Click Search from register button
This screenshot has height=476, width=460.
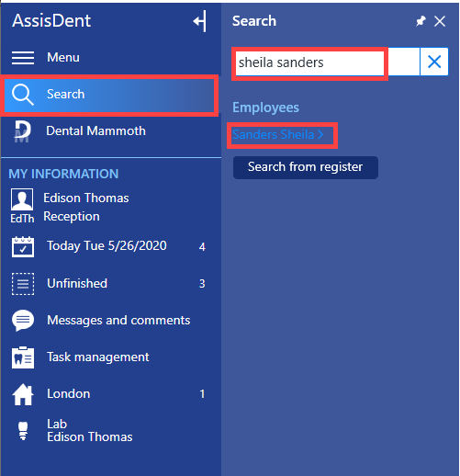pos(306,167)
